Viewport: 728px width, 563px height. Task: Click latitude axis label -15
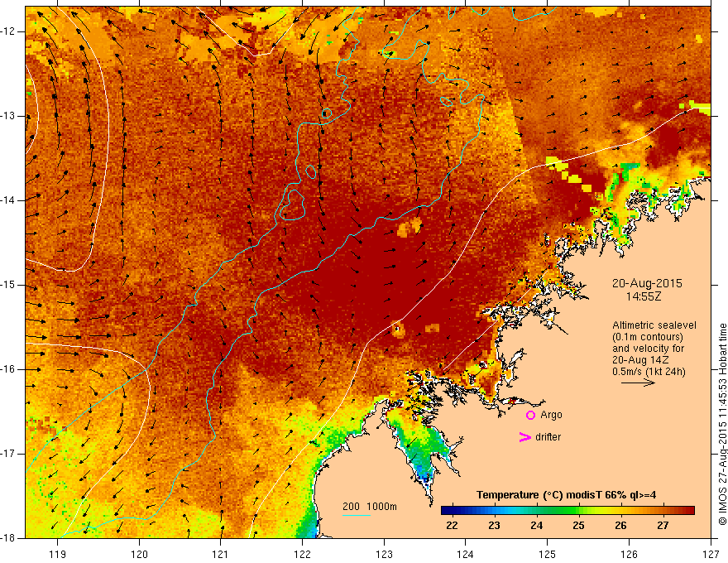pos(8,285)
